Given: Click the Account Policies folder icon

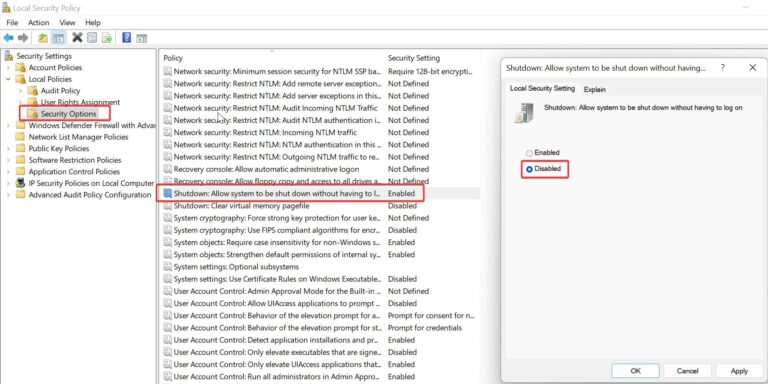Looking at the screenshot, I should (x=21, y=68).
